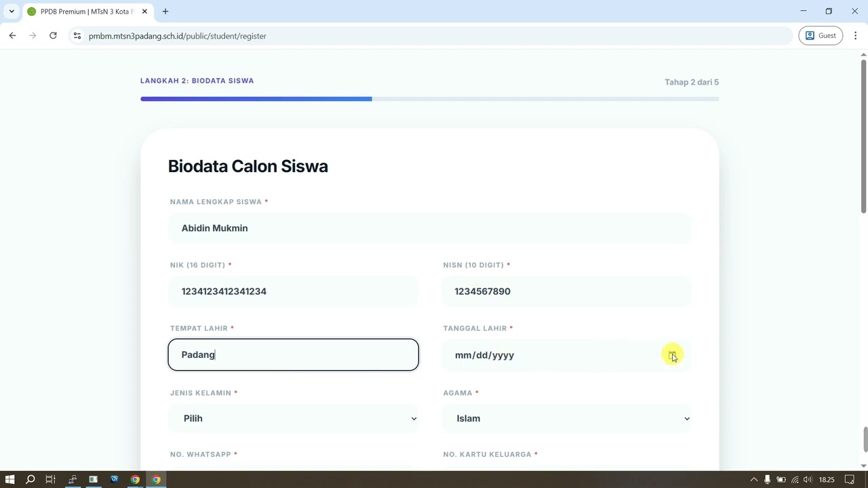Open Task View on the taskbar
Screen dimensions: 868x488
[x=50, y=480]
